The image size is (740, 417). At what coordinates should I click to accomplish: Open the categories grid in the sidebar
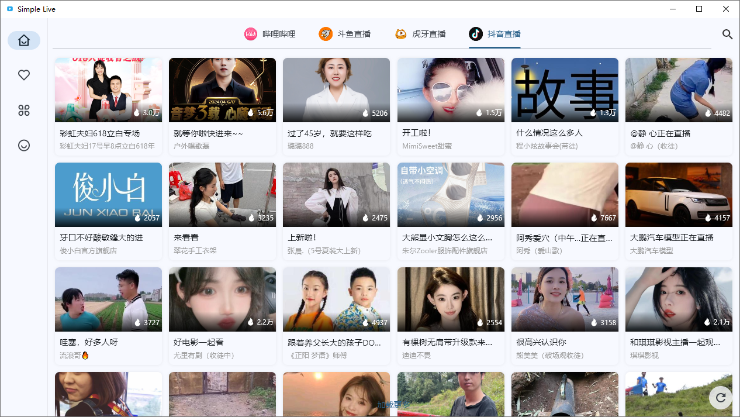24,110
